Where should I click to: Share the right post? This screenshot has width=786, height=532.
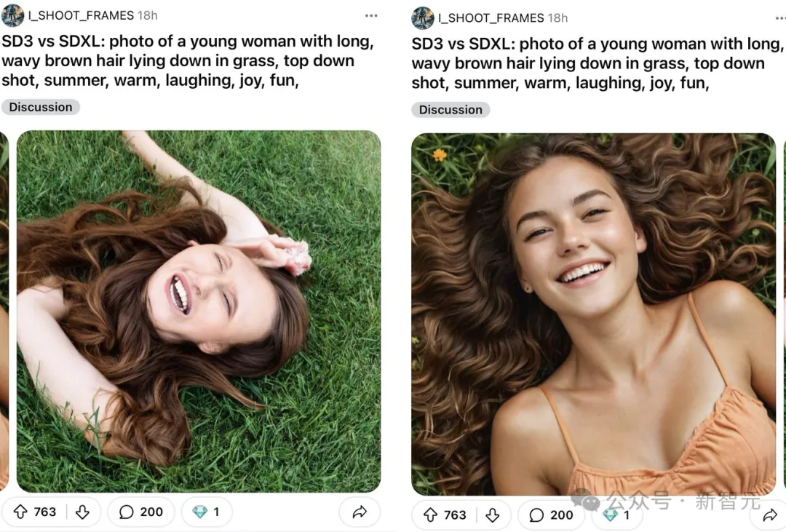769,515
